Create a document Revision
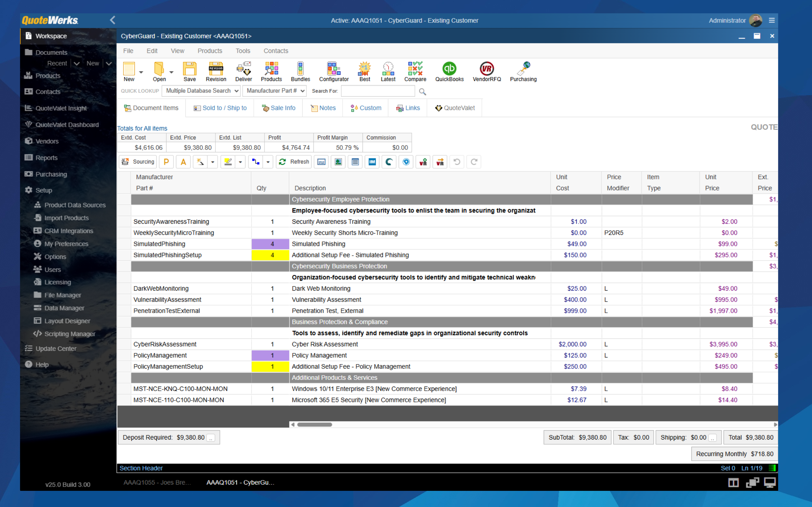Image resolution: width=812 pixels, height=507 pixels. click(x=215, y=71)
